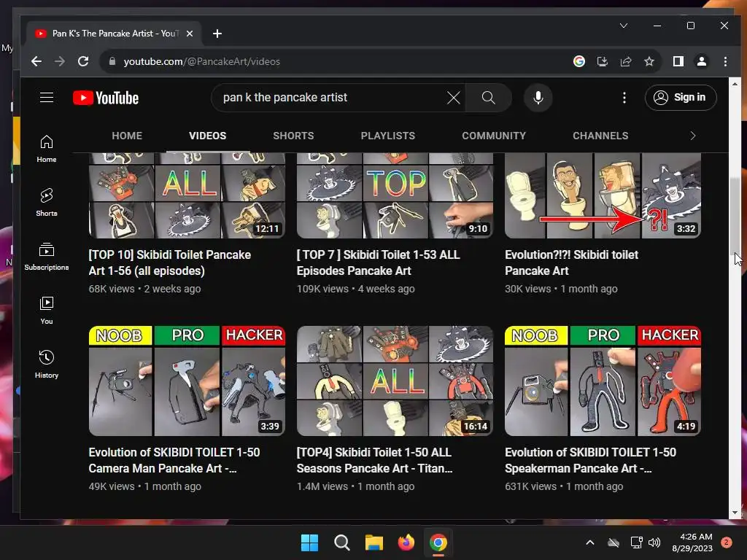Go to Home in the sidebar
This screenshot has width=747, height=560.
point(47,149)
